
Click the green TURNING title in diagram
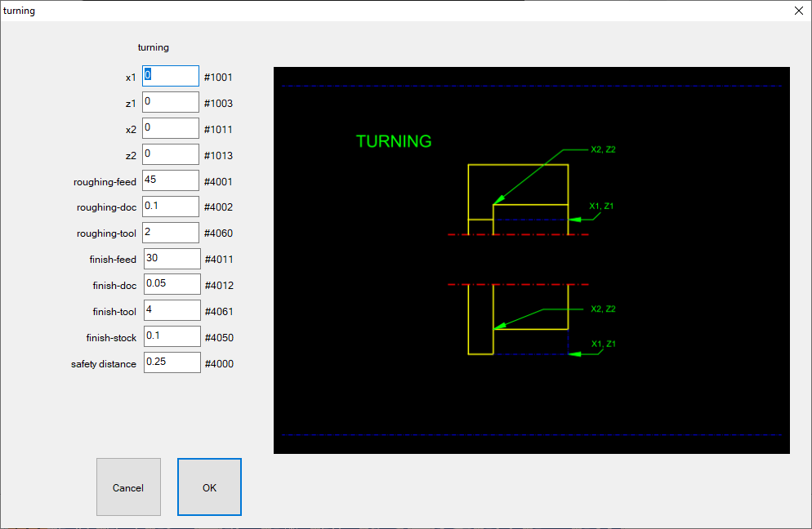click(394, 141)
